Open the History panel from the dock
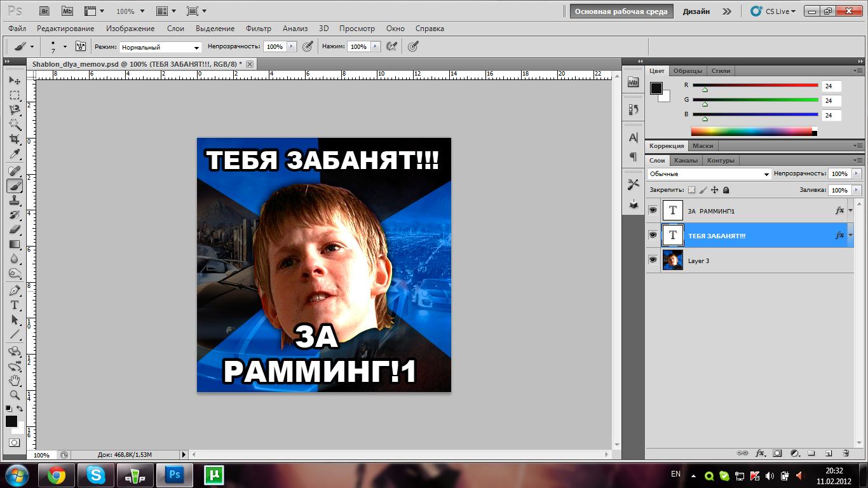The height and width of the screenshot is (488, 868). coord(633,109)
